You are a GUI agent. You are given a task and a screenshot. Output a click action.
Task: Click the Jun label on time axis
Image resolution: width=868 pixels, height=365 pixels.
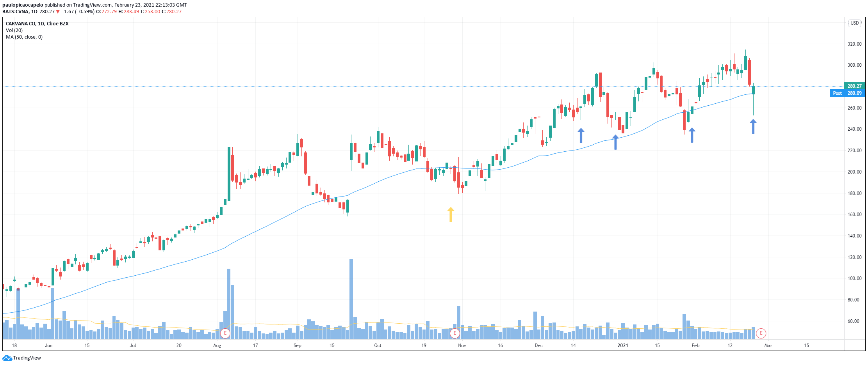pyautogui.click(x=49, y=346)
